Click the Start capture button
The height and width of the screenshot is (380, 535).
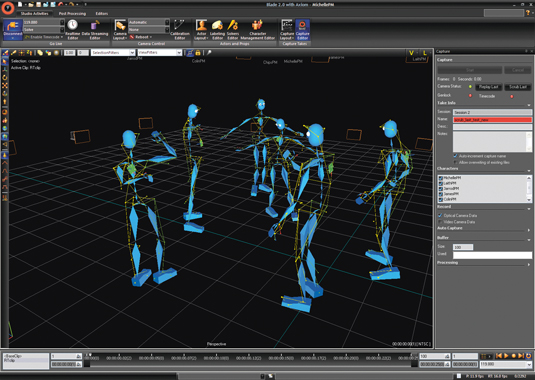tap(470, 70)
